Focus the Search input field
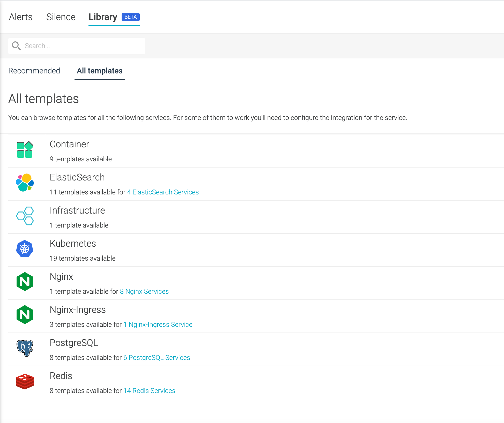Screen dimensions: 504x423 tap(77, 46)
